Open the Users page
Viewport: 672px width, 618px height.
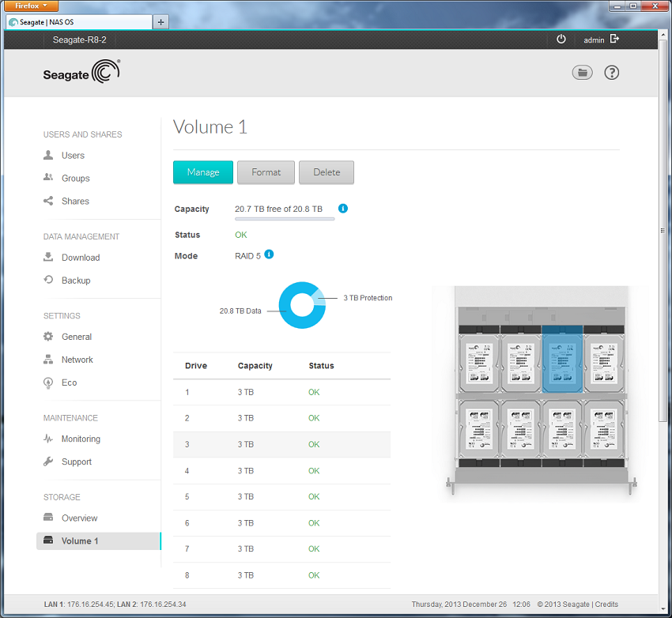click(73, 156)
